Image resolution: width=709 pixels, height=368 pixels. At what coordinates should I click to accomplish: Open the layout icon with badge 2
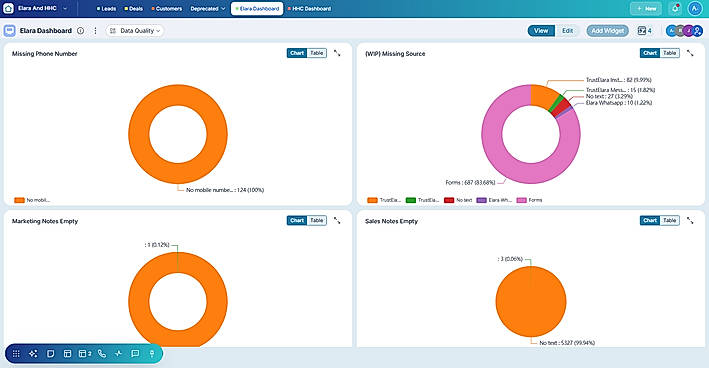tap(85, 354)
